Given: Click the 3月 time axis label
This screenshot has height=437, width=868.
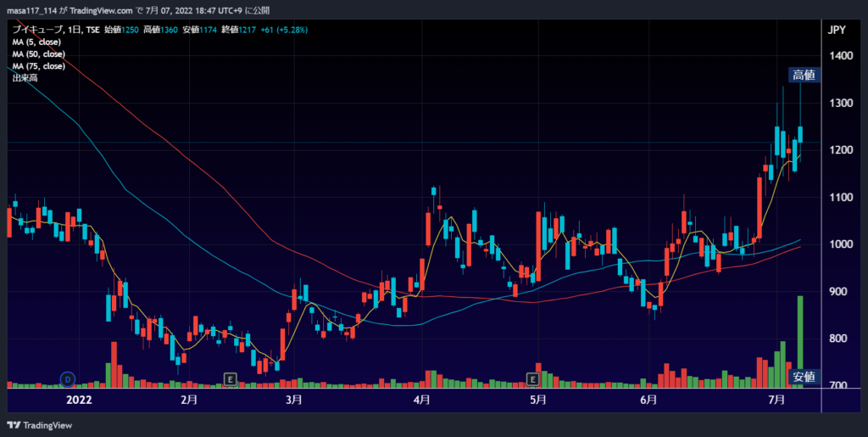Looking at the screenshot, I should pos(293,400).
